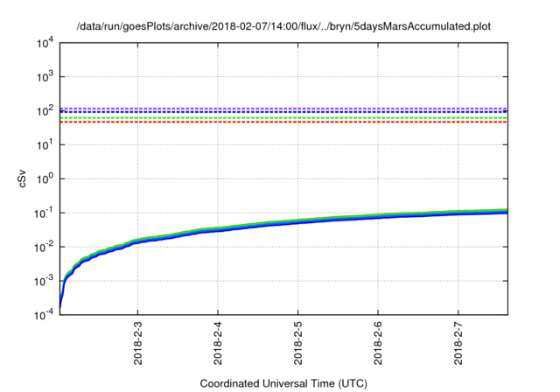Click the y-axis label 10^-4
The width and height of the screenshot is (560, 392).
click(x=44, y=314)
